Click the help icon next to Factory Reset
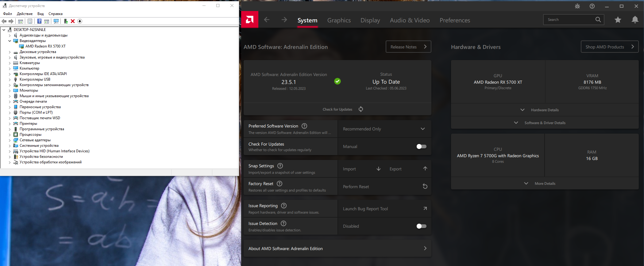The height and width of the screenshot is (266, 644). [x=280, y=184]
